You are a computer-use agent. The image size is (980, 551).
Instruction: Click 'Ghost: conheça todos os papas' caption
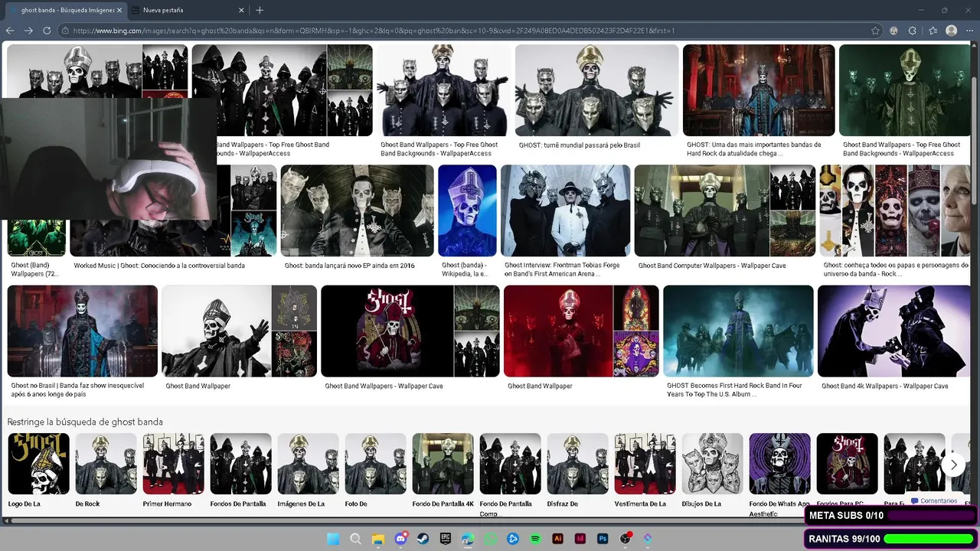(896, 269)
